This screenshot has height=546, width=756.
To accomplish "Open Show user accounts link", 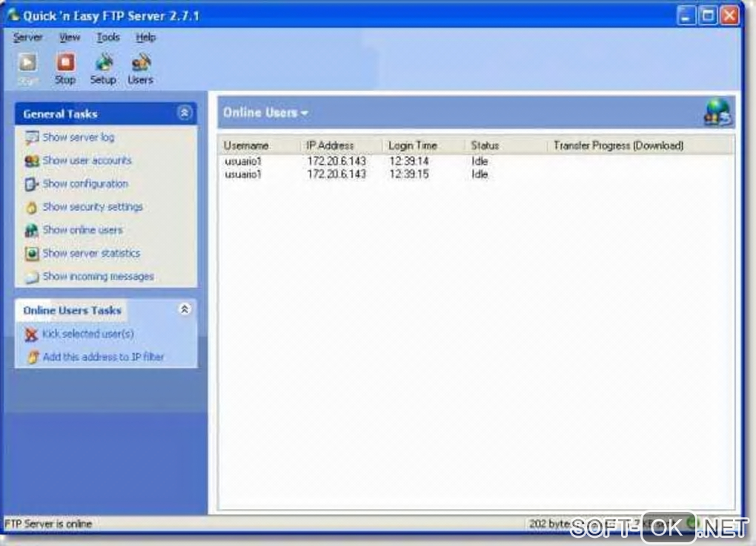I will click(x=87, y=161).
